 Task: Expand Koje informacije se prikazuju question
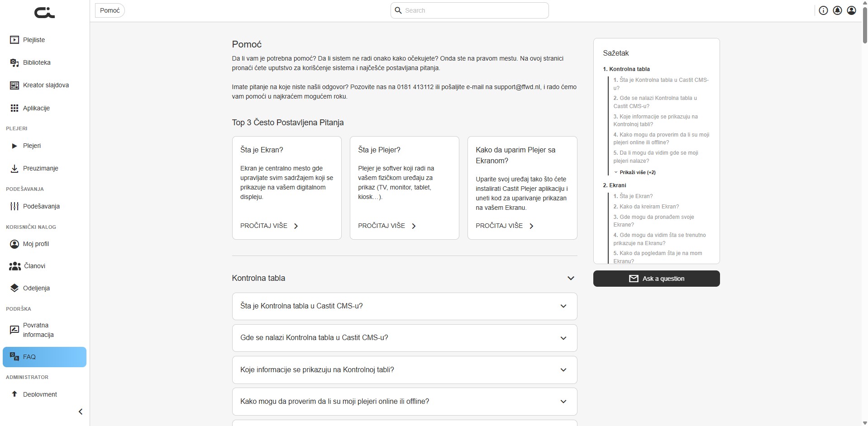click(x=563, y=370)
